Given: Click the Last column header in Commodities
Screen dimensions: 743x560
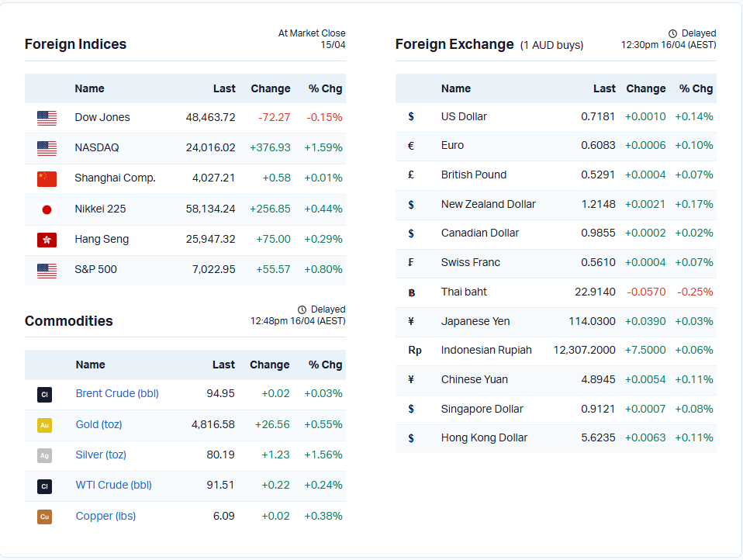Looking at the screenshot, I should [x=223, y=365].
